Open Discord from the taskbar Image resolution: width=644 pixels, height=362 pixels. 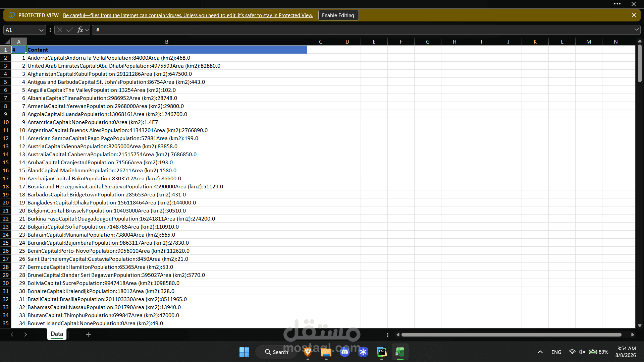tap(345, 352)
